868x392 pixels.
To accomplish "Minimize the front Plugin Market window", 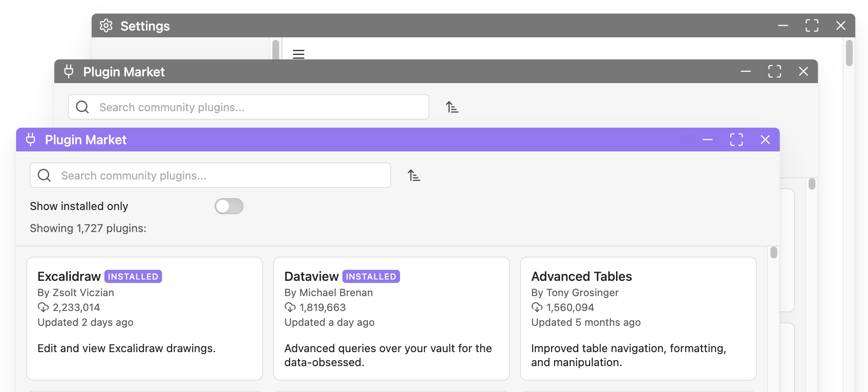I will (x=708, y=140).
